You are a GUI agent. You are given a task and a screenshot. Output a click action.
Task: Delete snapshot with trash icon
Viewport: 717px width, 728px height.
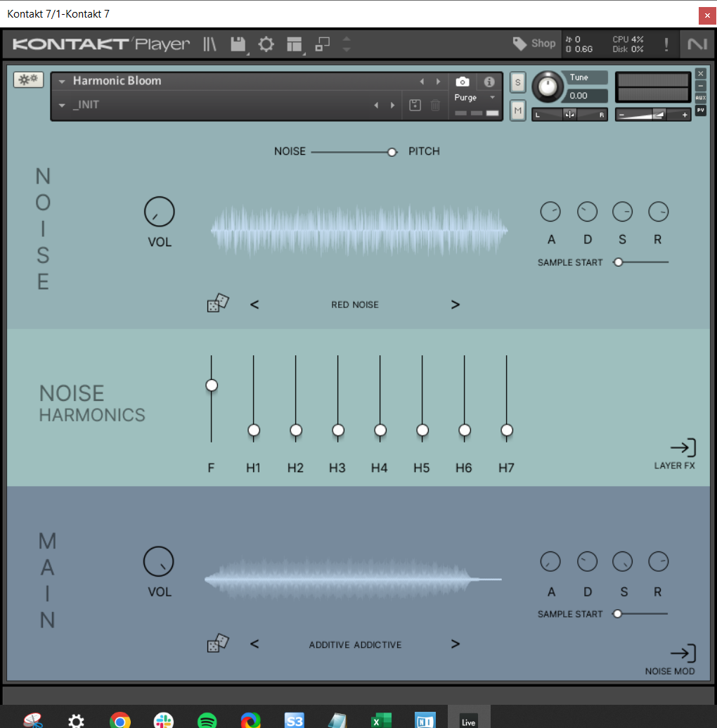click(x=435, y=106)
